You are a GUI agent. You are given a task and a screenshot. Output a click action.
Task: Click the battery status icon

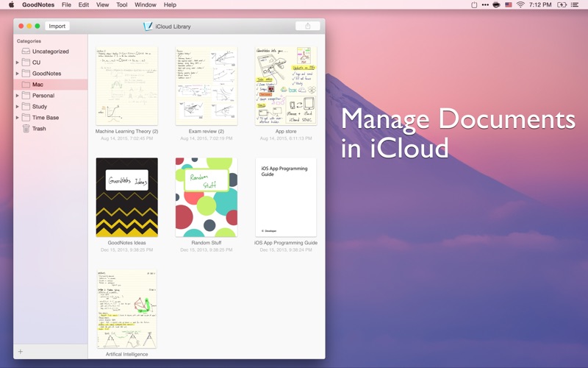(562, 4)
